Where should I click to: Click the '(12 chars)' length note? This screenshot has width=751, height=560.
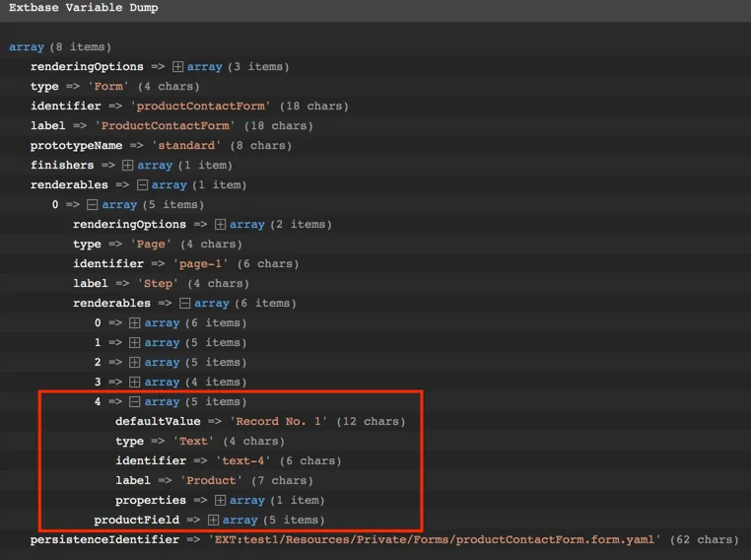(371, 421)
